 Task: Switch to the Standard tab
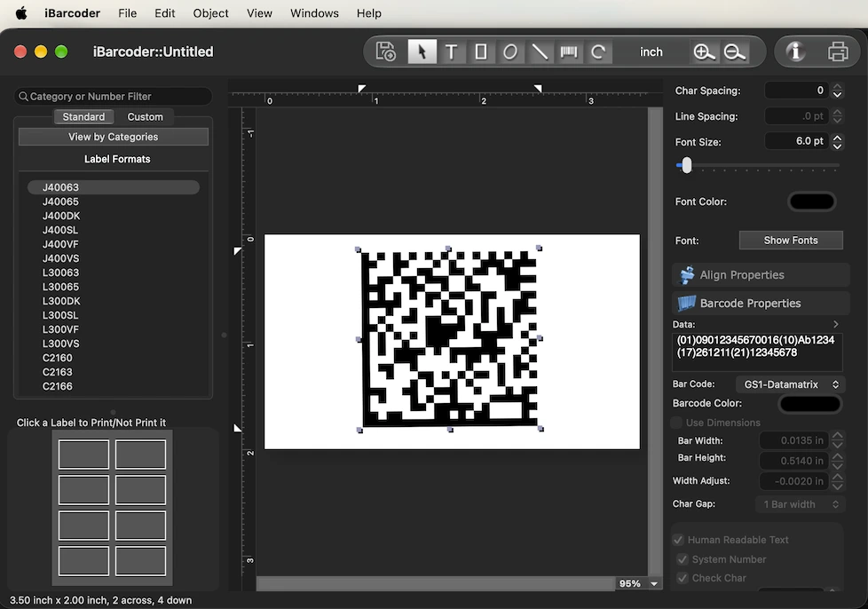pos(83,117)
